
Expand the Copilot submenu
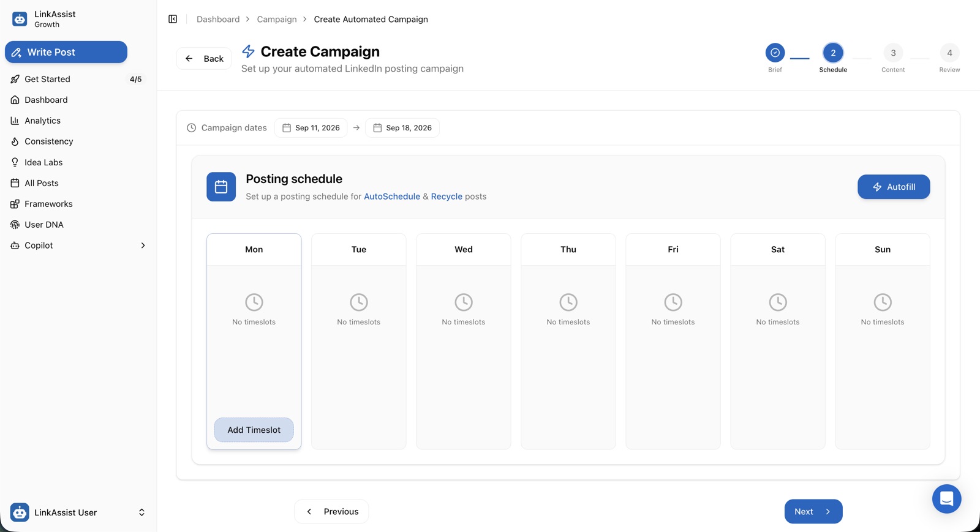143,245
